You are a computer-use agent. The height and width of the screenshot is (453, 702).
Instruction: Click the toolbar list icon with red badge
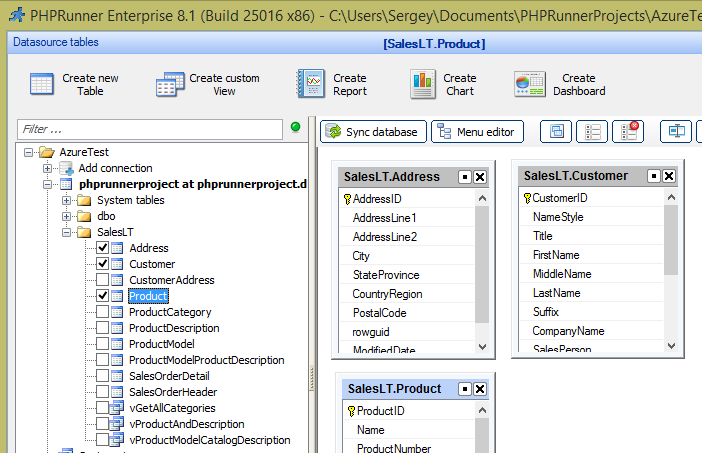click(x=628, y=132)
